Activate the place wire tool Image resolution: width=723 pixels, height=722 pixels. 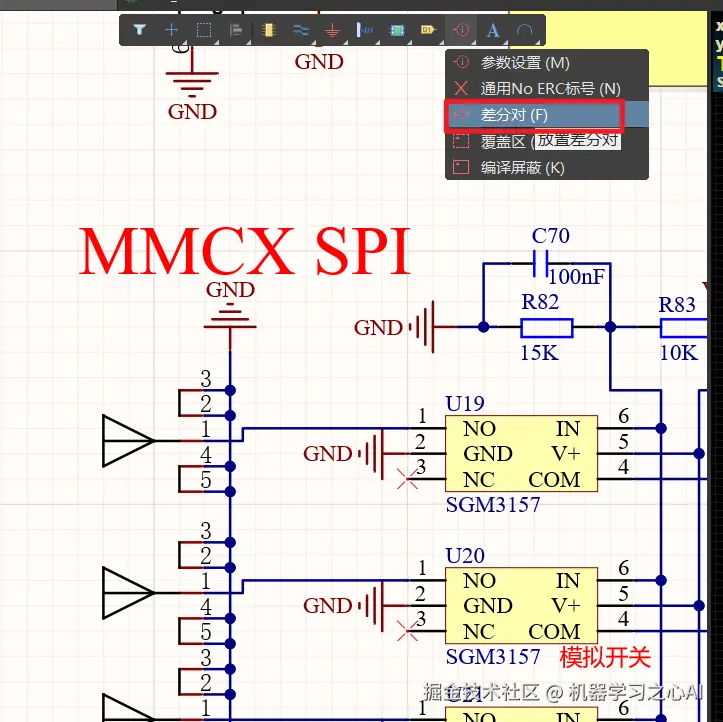click(x=301, y=30)
